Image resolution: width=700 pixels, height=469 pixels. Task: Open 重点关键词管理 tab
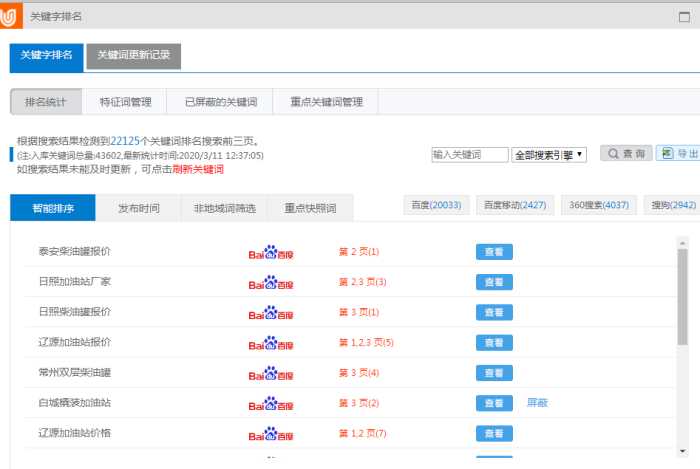326,102
